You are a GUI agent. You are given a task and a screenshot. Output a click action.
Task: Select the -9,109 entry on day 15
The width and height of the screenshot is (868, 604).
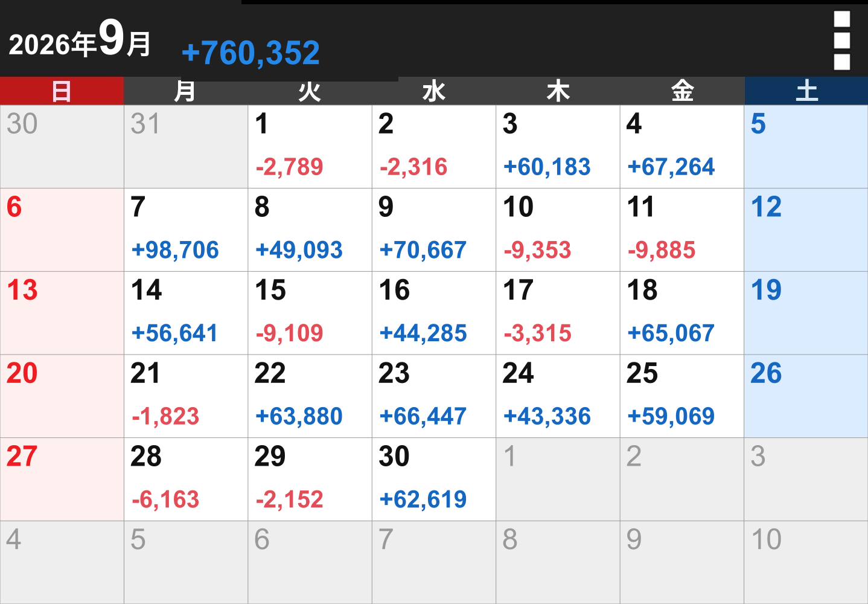coord(290,333)
